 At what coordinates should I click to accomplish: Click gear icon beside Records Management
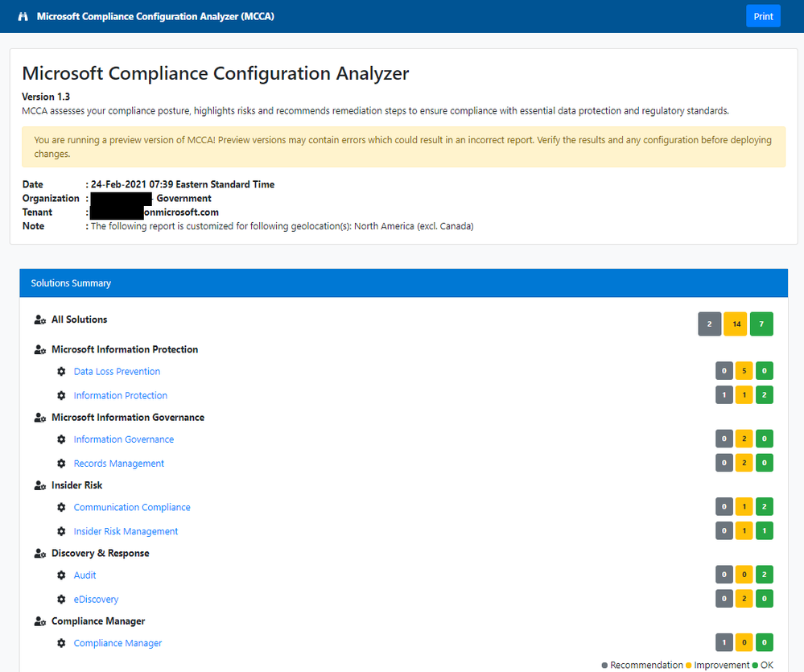click(61, 464)
